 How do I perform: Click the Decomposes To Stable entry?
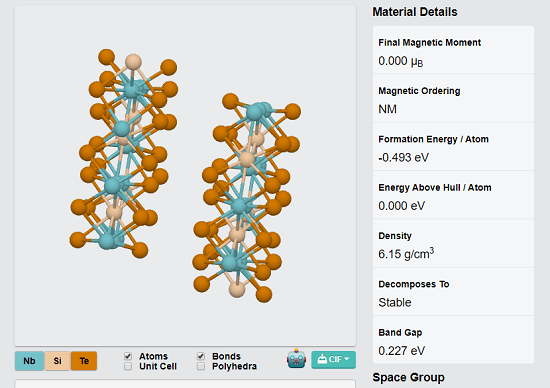[x=453, y=292]
